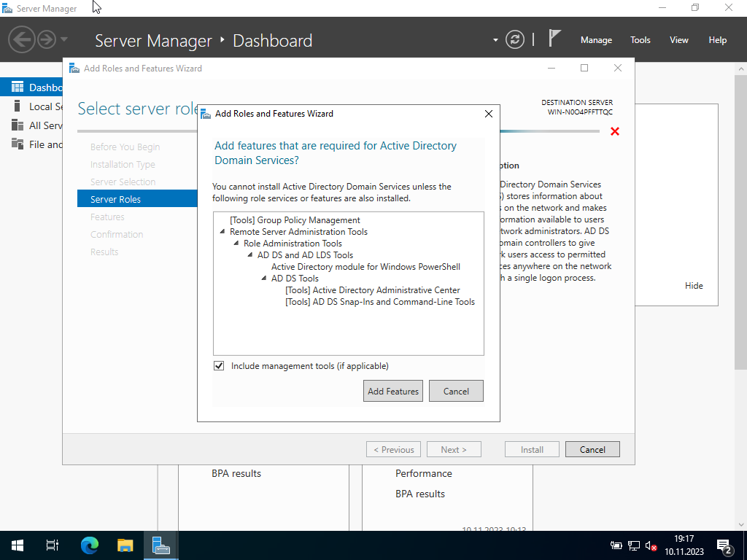Open the Action Center notifications icon

point(724,545)
